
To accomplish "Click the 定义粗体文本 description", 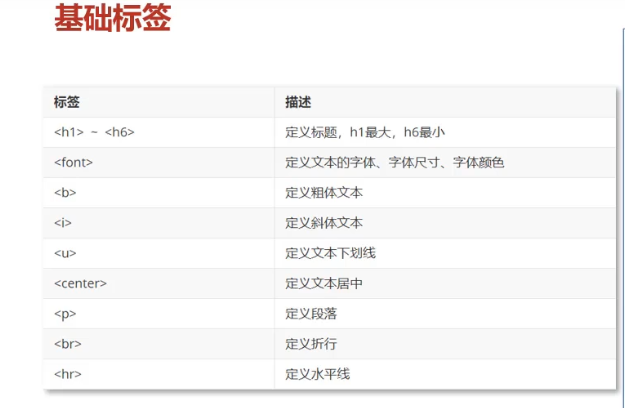I will click(324, 192).
